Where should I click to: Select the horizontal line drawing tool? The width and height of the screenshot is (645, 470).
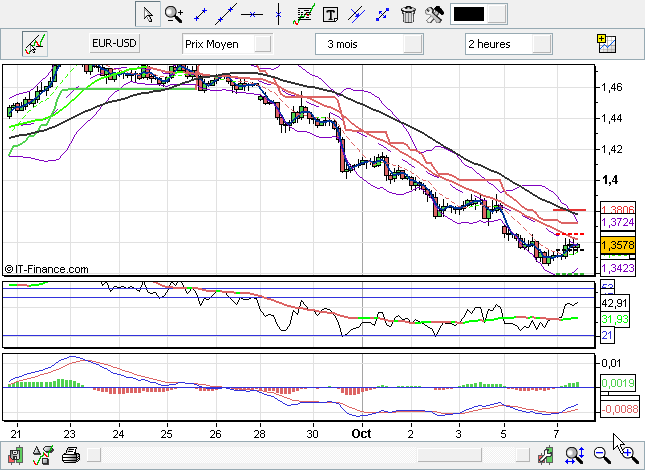(252, 14)
